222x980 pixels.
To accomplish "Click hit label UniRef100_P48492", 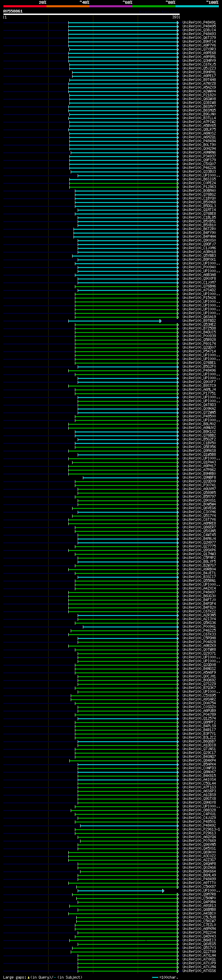I will pos(199,825).
